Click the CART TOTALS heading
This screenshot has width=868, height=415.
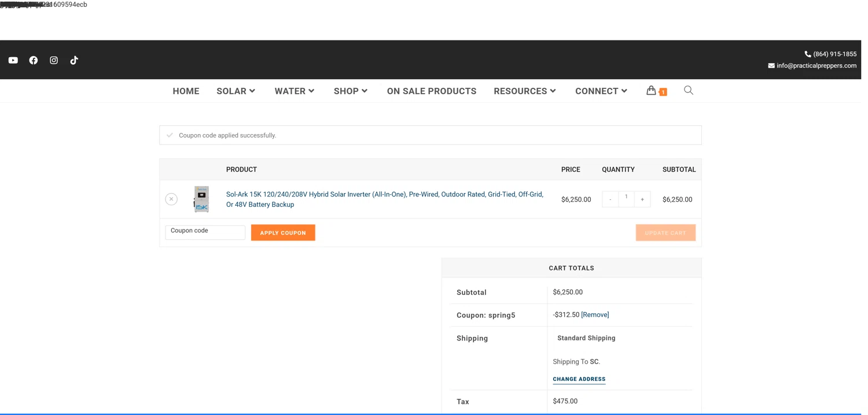pyautogui.click(x=571, y=268)
